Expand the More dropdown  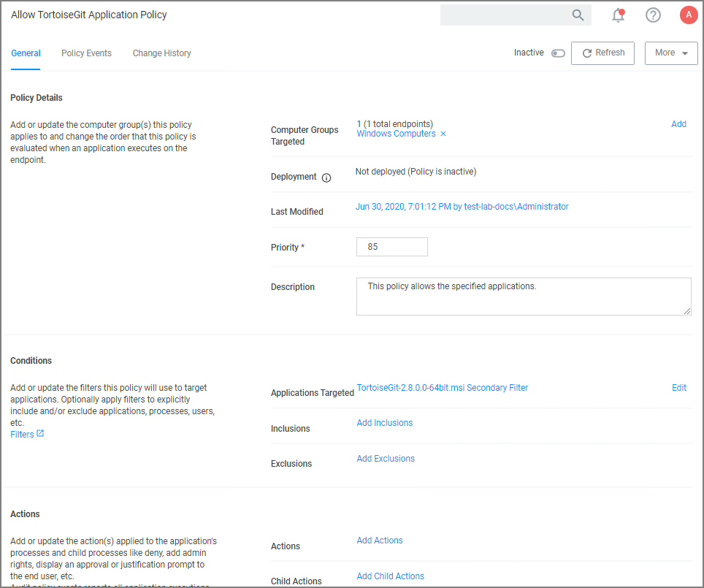671,53
